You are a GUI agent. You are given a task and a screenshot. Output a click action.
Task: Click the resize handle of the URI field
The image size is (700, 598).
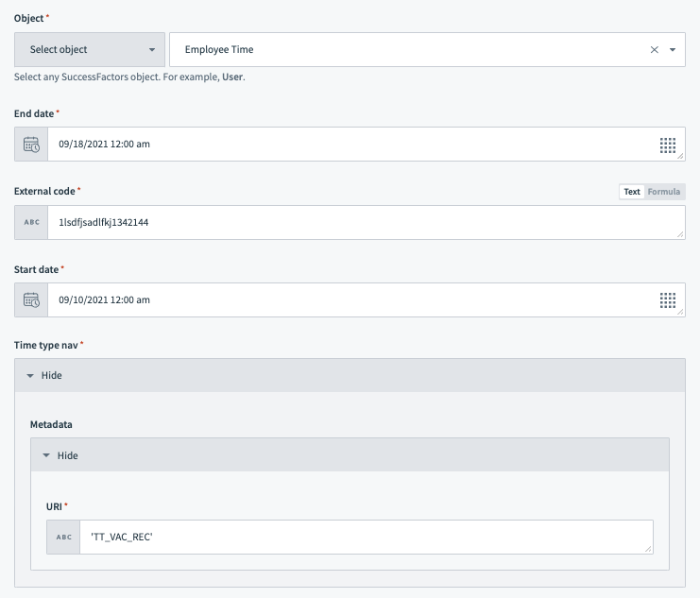coord(647,548)
